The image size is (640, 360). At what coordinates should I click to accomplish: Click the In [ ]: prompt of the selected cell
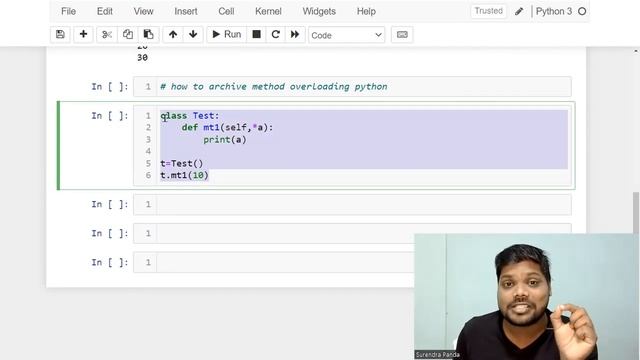coord(109,116)
